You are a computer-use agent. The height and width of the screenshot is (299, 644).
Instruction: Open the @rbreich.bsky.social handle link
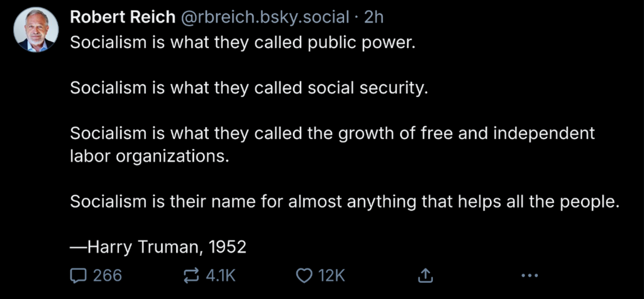[264, 17]
